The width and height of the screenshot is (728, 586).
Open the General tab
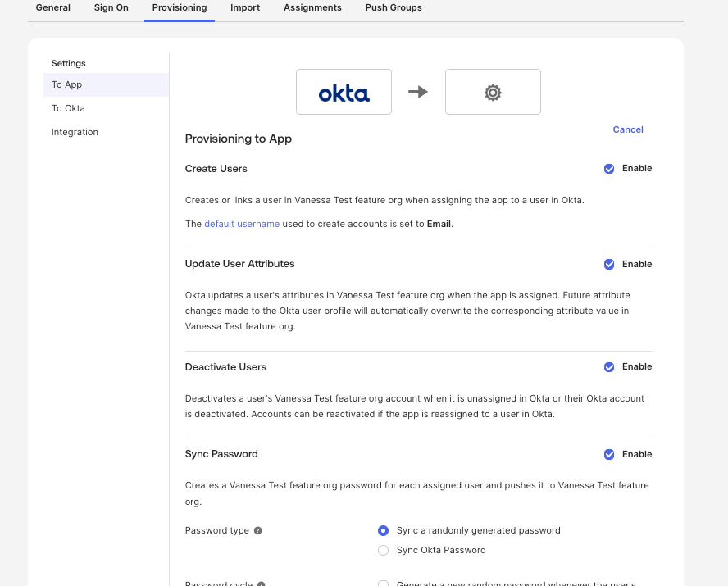point(53,8)
